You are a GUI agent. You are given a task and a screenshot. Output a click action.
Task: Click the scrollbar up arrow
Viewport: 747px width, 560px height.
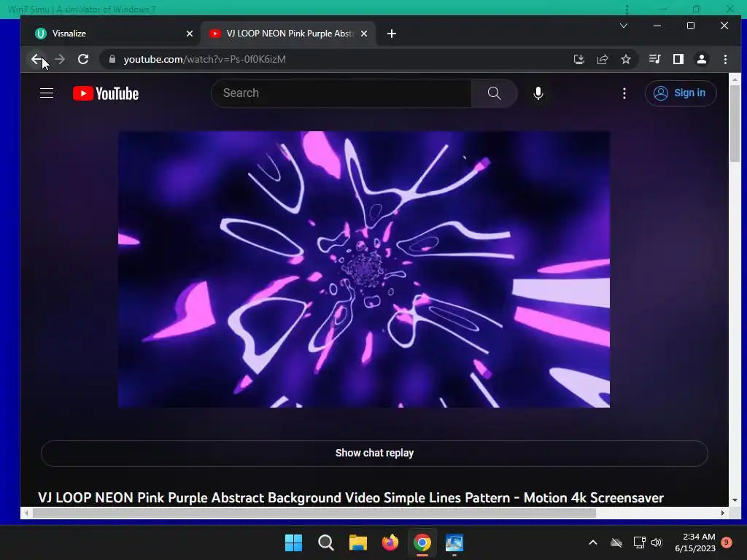pos(735,79)
